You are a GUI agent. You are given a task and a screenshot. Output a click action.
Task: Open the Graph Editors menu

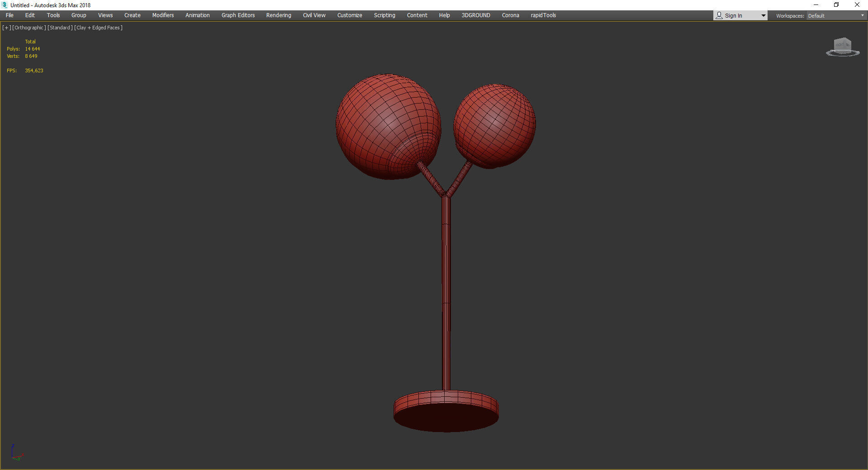(x=238, y=15)
